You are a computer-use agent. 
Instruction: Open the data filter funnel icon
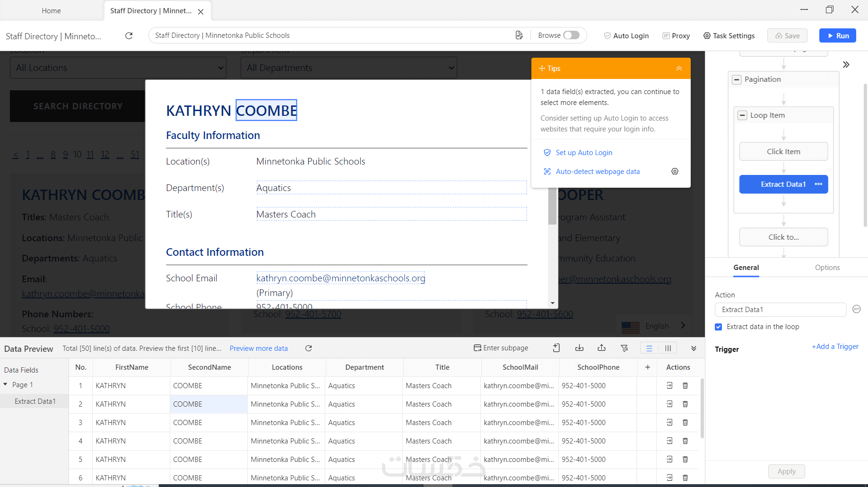click(624, 348)
